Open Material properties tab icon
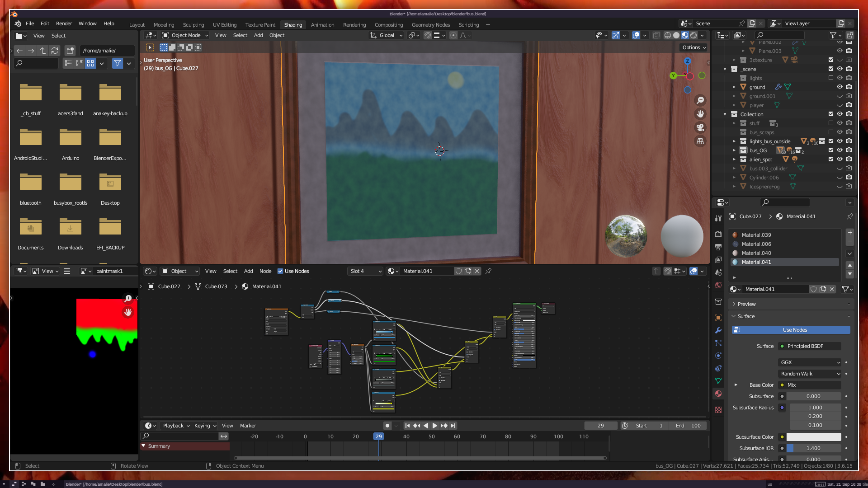Image resolution: width=868 pixels, height=488 pixels. (x=718, y=394)
